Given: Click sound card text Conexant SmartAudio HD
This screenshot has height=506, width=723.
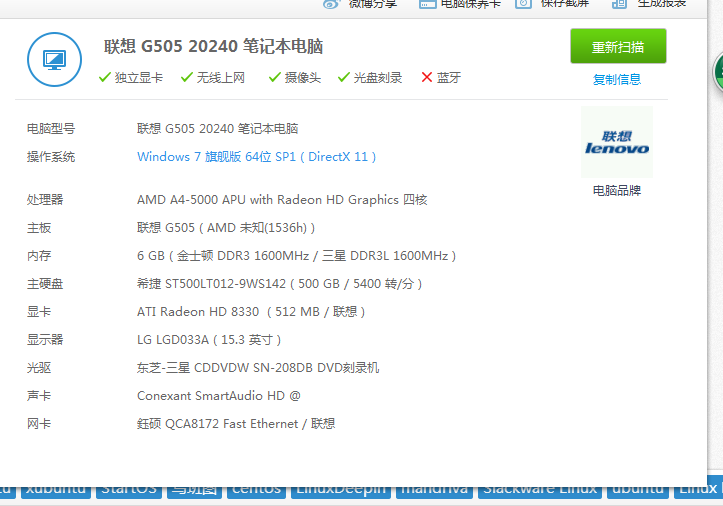Looking at the screenshot, I should pos(219,396).
